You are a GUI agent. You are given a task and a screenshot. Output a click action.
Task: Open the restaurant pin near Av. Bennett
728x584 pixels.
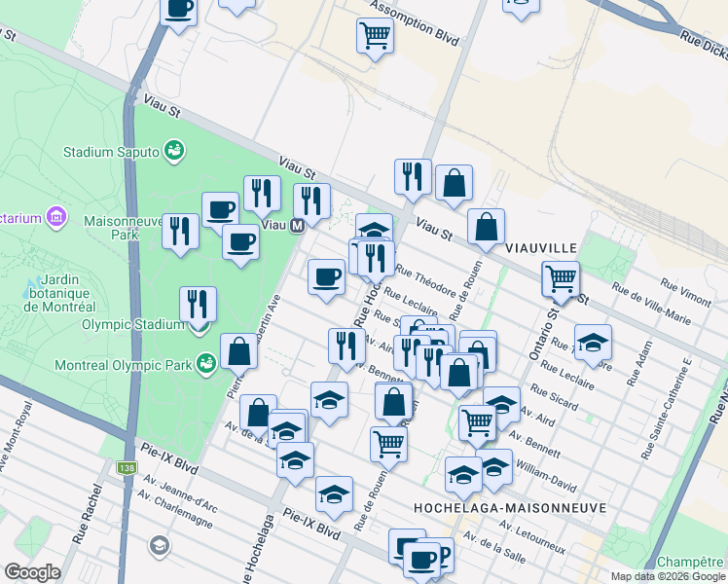[346, 347]
